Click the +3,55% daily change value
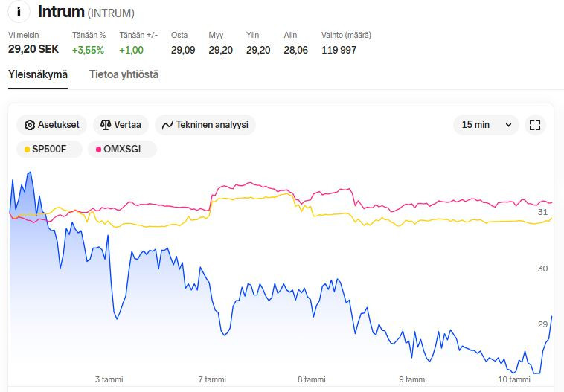This screenshot has height=392, width=564. [88, 50]
